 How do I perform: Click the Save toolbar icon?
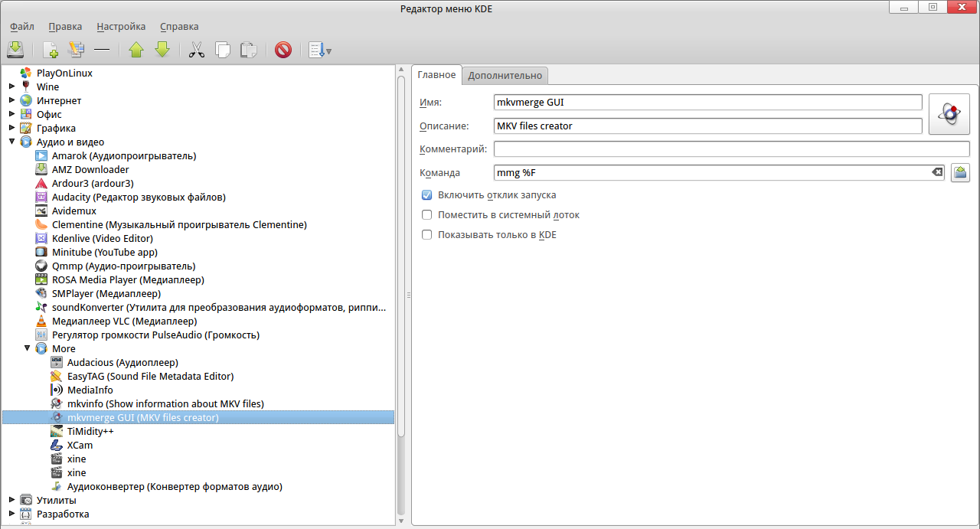pos(15,50)
